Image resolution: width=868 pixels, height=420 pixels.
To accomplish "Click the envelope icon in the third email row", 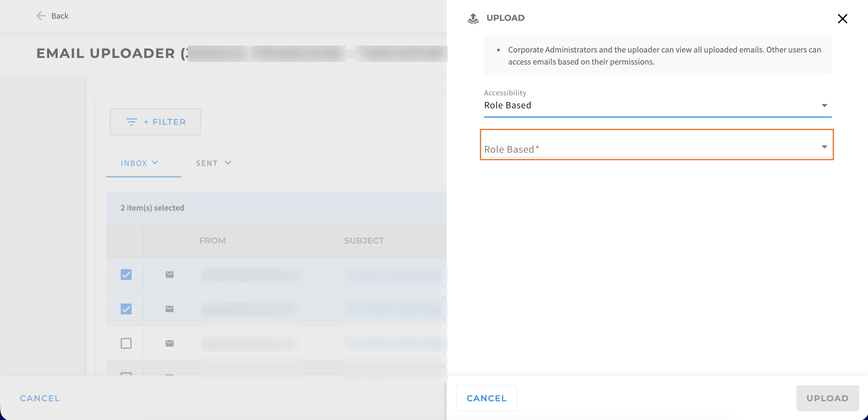I will pyautogui.click(x=169, y=343).
